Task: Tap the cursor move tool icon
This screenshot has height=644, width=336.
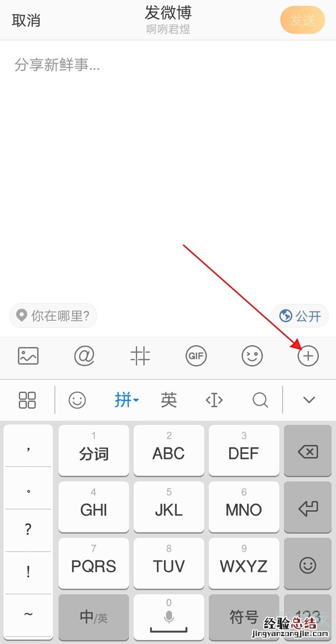Action: (x=214, y=400)
